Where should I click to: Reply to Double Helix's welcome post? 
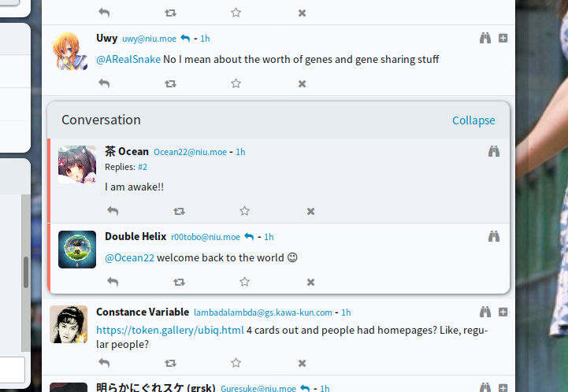point(113,282)
